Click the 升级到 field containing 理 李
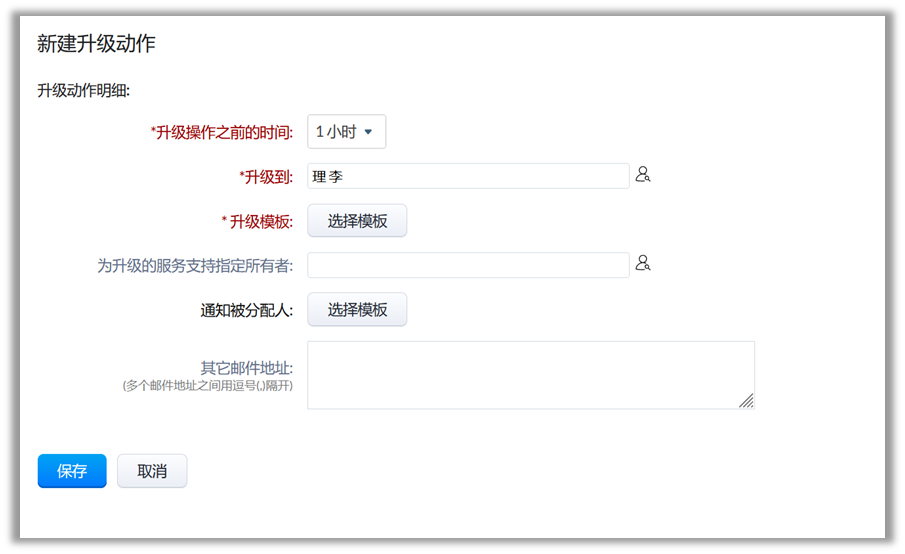Screen dimensions: 905x554 (x=468, y=176)
